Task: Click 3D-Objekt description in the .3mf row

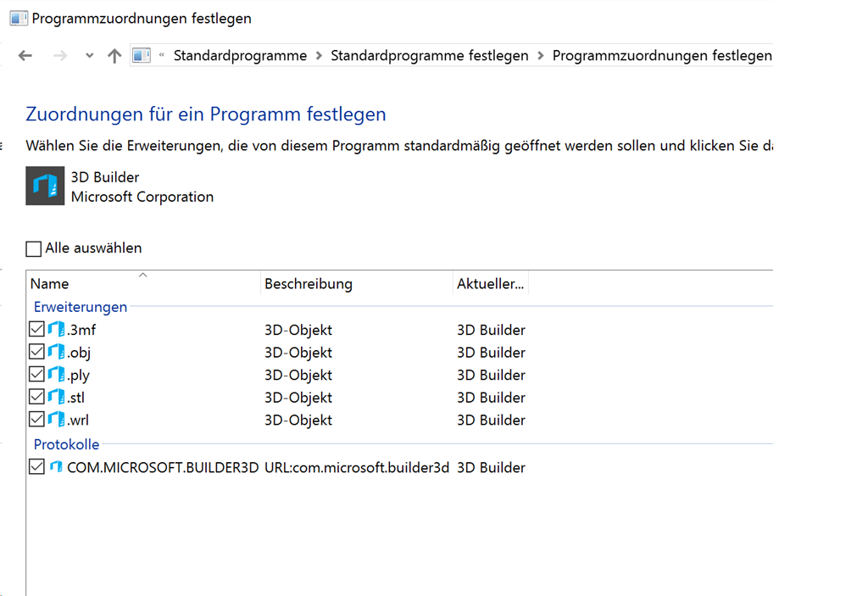Action: 298,330
